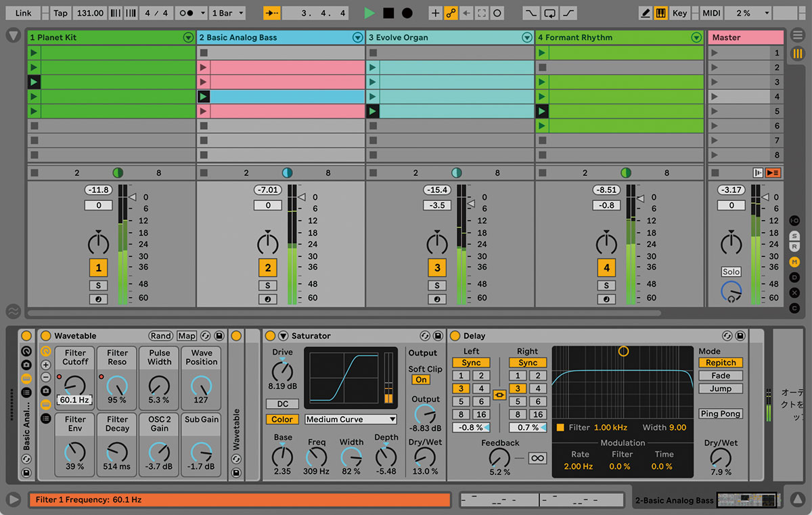Expand the Saturator fold triangle
This screenshot has height=515, width=812.
(284, 336)
